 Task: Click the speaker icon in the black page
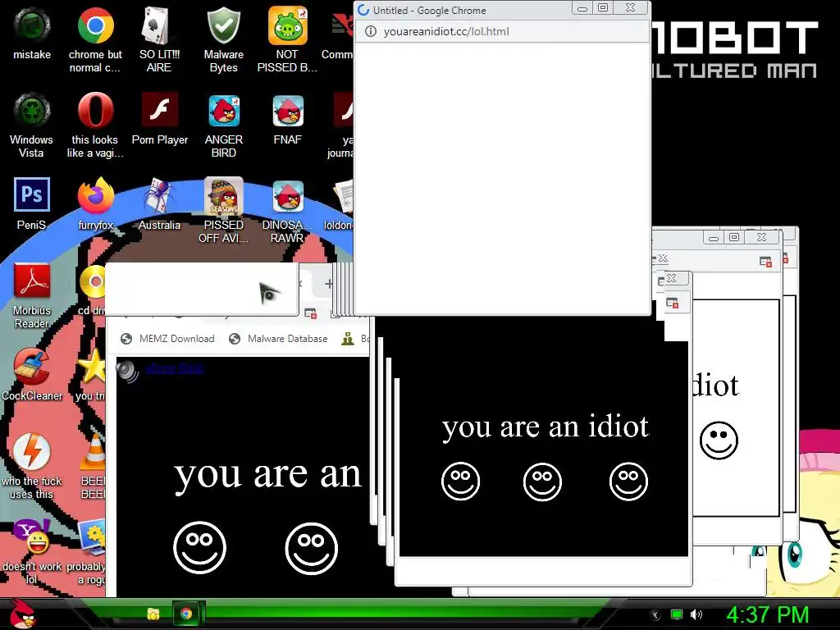(127, 371)
